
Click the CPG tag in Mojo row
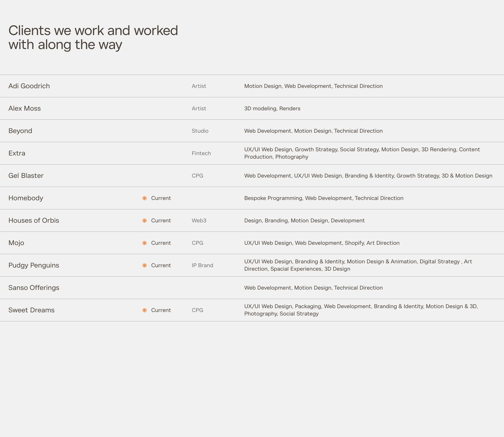pyautogui.click(x=197, y=243)
